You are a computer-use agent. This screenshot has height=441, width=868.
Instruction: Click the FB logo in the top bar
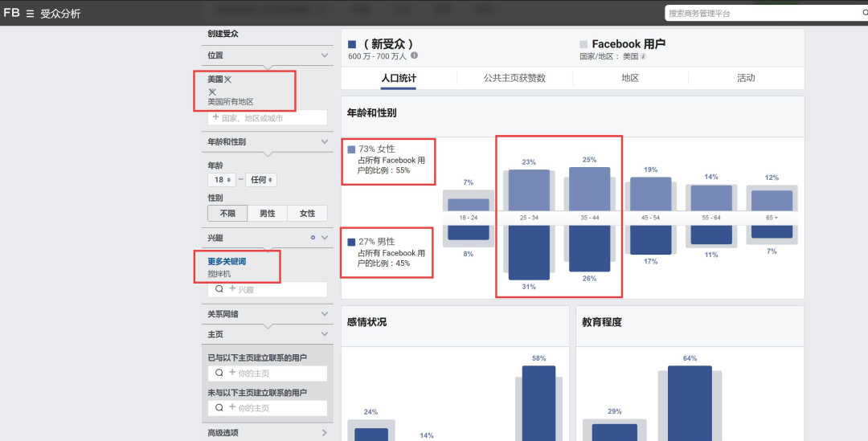coord(11,13)
